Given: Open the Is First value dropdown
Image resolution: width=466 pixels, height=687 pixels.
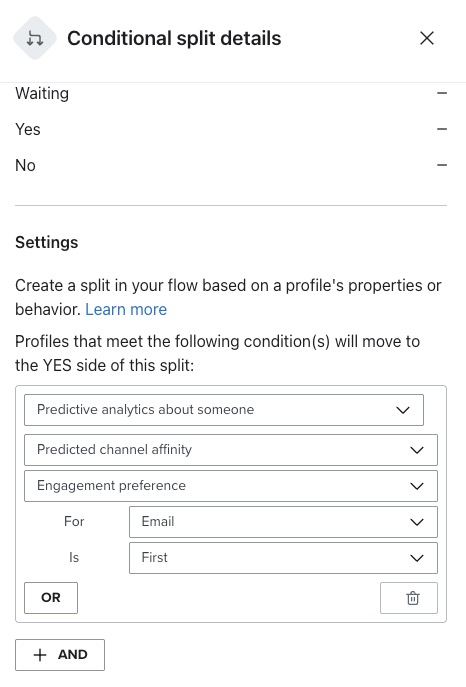Looking at the screenshot, I should pyautogui.click(x=283, y=558).
